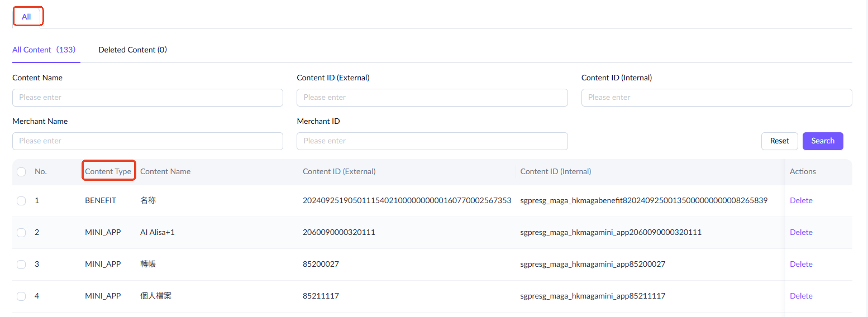This screenshot has width=868, height=317.
Task: Check the checkbox for row 1
Action: pyautogui.click(x=21, y=201)
